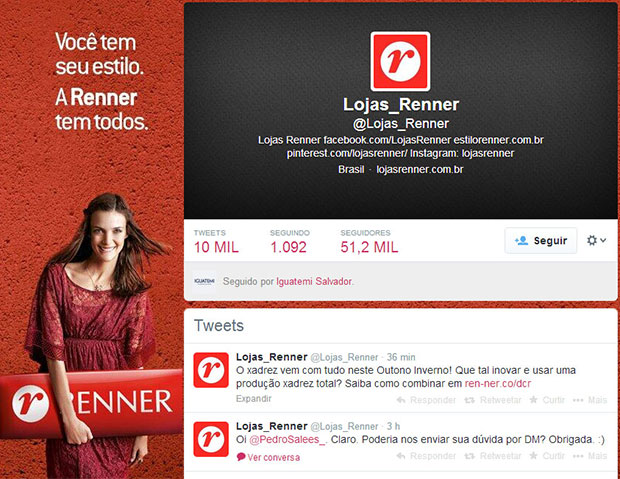Click the Curtir star on first tweet

533,400
